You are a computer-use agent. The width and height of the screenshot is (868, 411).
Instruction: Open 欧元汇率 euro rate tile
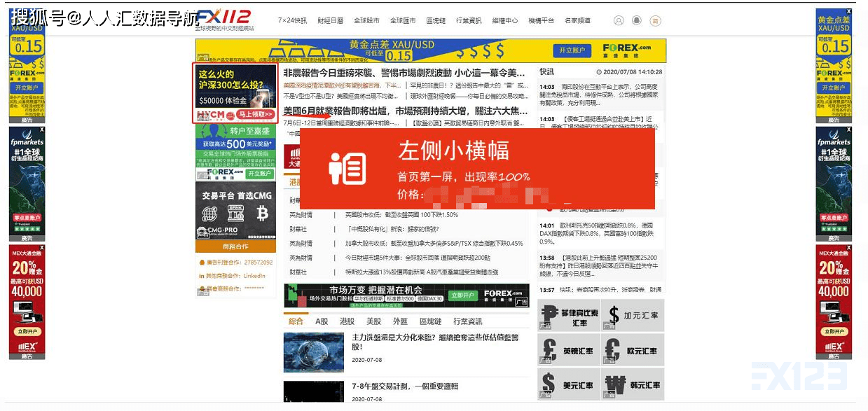tap(633, 350)
